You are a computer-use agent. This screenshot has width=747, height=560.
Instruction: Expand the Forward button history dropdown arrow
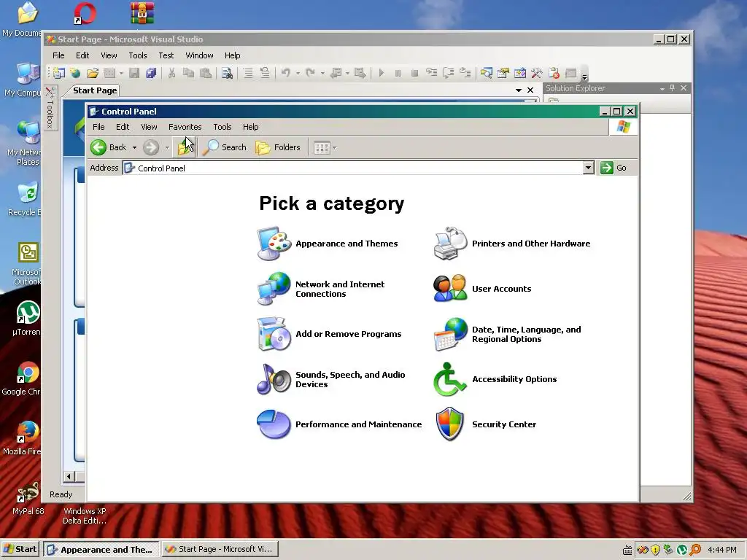(x=167, y=147)
